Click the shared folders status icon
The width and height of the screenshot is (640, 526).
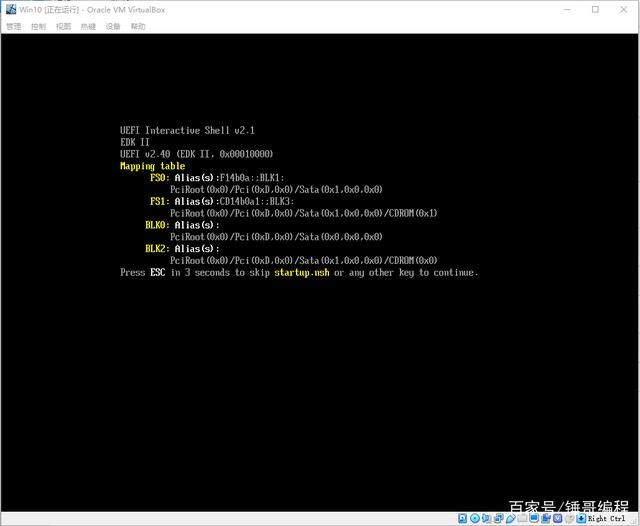click(x=522, y=518)
